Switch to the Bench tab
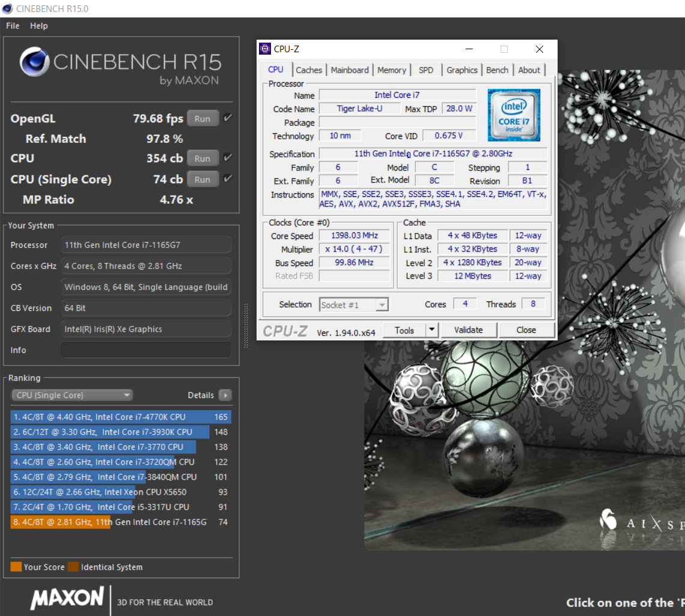This screenshot has height=616, width=685. click(497, 70)
